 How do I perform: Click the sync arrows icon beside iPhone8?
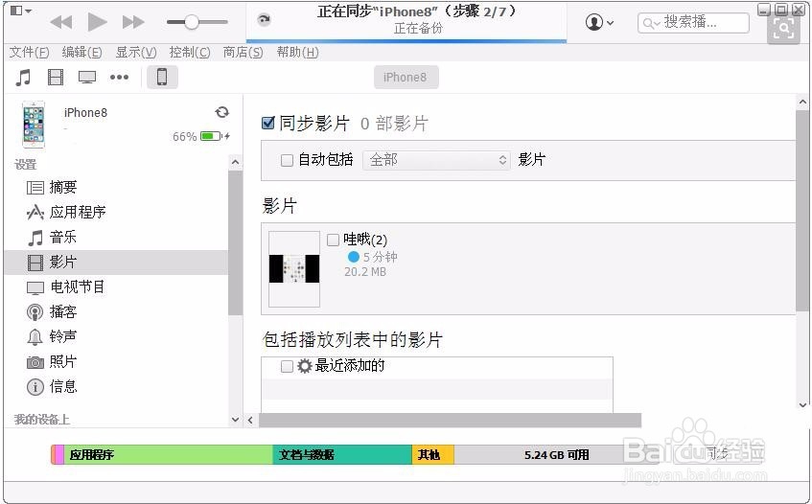[x=222, y=112]
